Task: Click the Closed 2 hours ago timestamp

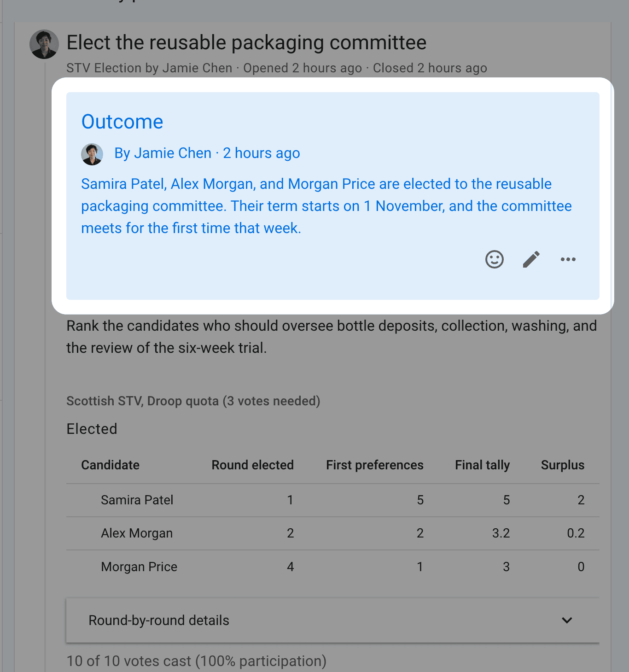Action: 430,68
